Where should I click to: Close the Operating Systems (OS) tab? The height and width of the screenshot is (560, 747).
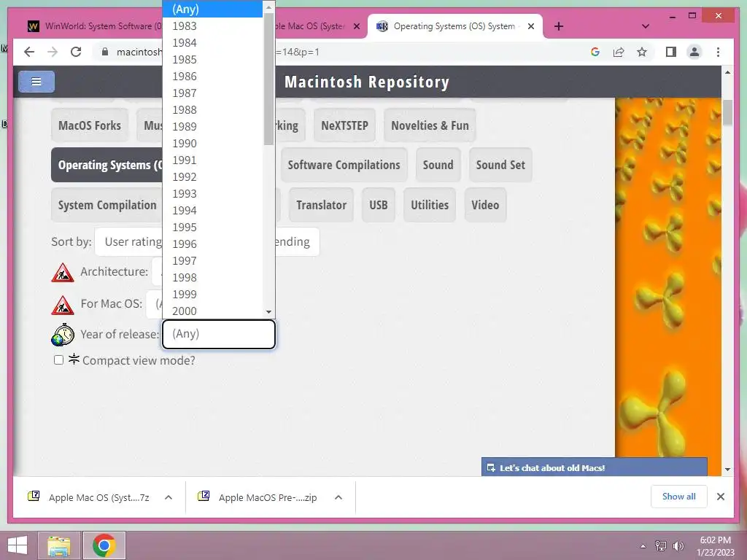point(531,26)
